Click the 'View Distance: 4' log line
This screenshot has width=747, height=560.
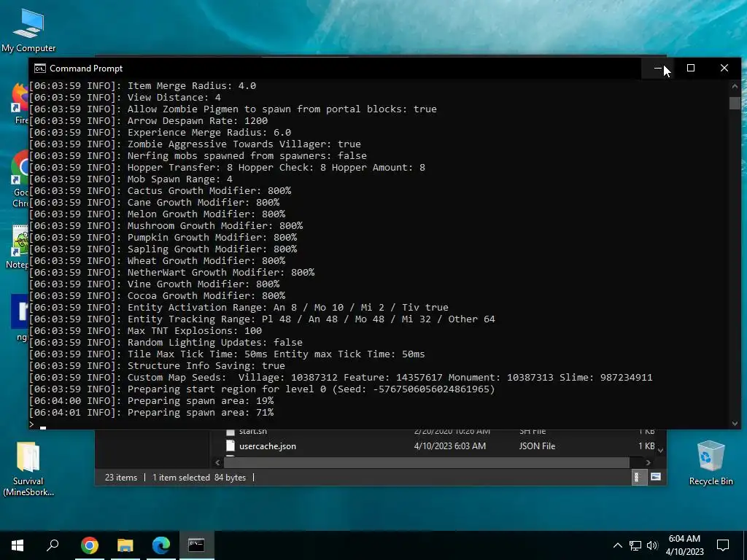click(125, 97)
